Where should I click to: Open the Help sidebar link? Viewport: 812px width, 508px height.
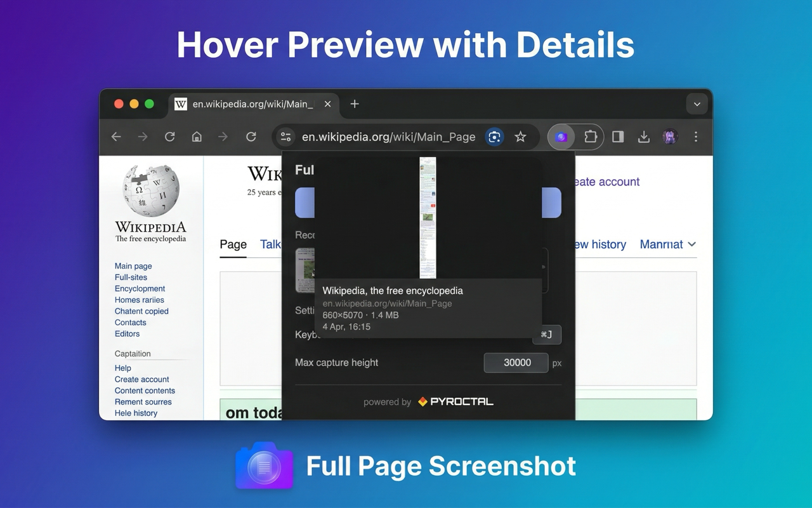[123, 368]
